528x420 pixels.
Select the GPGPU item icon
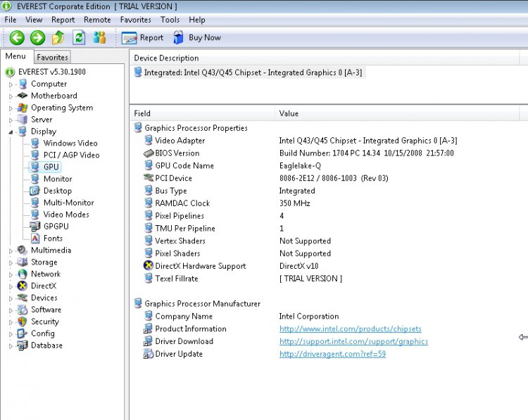[x=35, y=226]
